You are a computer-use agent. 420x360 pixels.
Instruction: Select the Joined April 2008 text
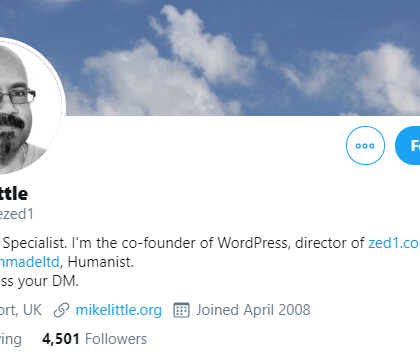click(253, 310)
